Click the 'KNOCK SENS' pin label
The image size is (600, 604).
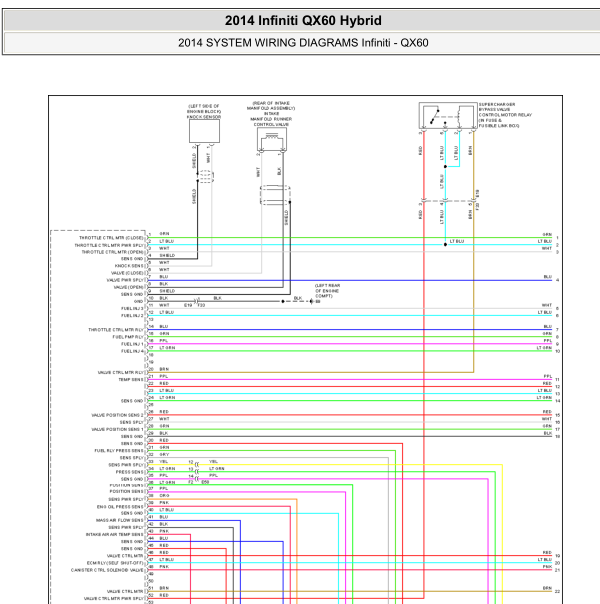(x=129, y=266)
